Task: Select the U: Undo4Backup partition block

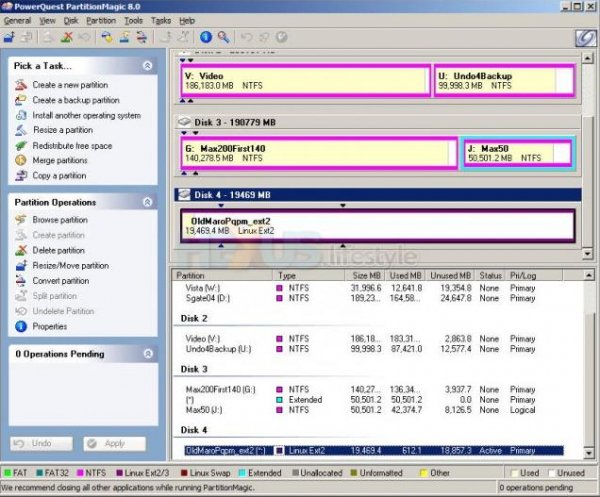Action: click(505, 80)
